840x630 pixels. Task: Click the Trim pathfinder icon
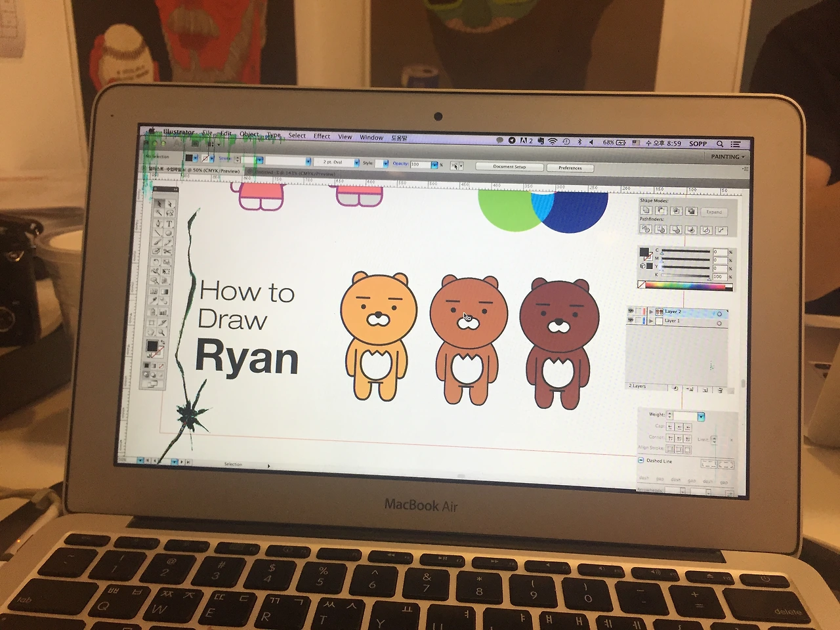point(661,229)
